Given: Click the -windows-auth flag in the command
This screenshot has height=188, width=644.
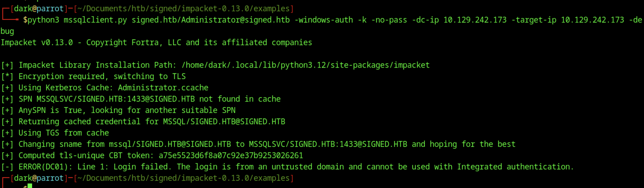Looking at the screenshot, I should coord(324,20).
